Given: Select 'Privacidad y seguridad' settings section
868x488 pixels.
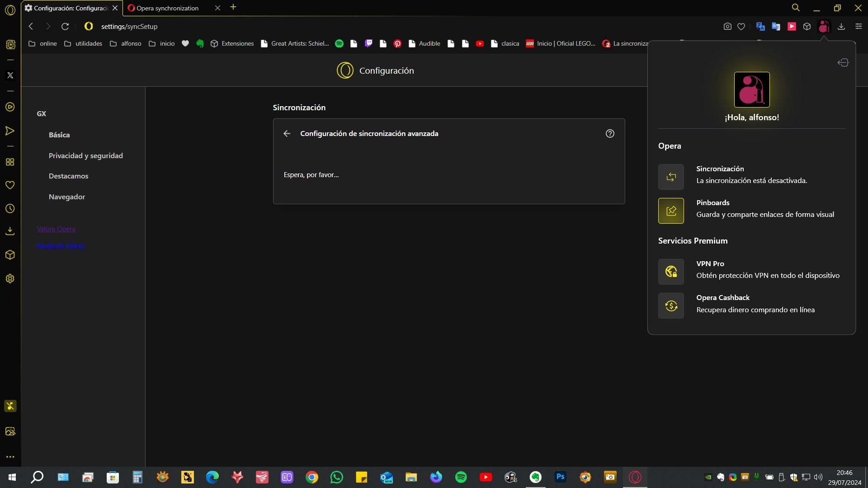Looking at the screenshot, I should (x=85, y=155).
